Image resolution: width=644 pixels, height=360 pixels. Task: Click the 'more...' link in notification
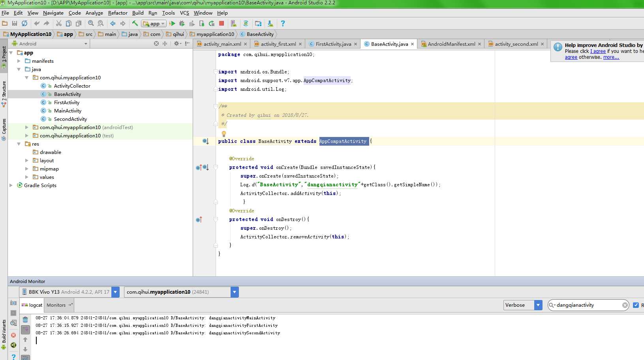(x=611, y=57)
